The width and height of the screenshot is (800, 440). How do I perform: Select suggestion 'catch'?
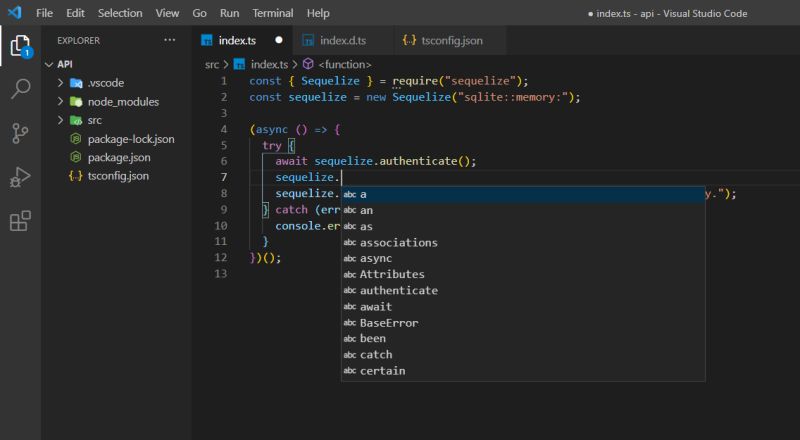click(x=523, y=354)
